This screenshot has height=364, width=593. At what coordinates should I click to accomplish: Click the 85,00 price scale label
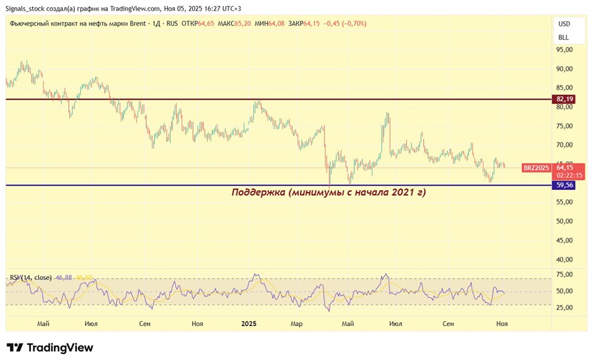tap(565, 88)
